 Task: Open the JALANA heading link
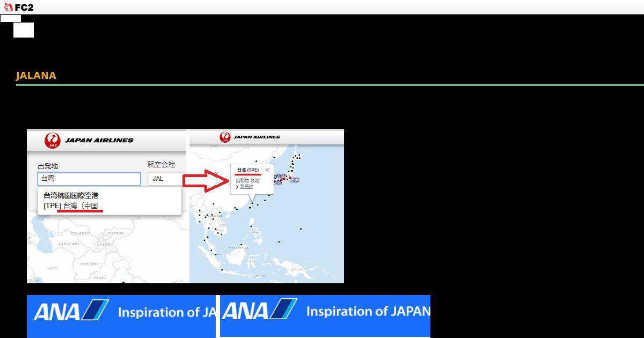36,76
